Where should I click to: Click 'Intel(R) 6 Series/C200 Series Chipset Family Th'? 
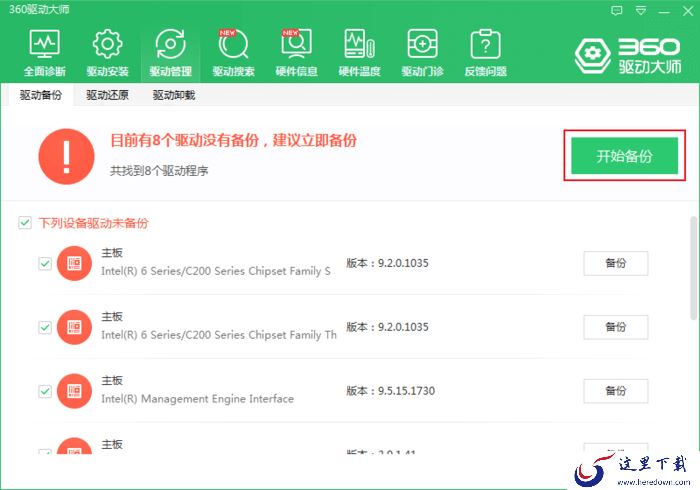[219, 335]
